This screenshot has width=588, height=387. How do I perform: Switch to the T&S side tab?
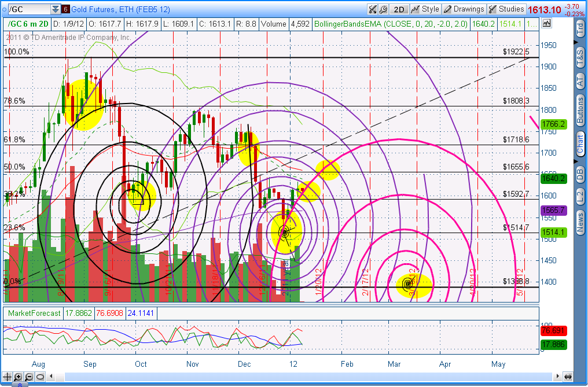click(x=580, y=57)
